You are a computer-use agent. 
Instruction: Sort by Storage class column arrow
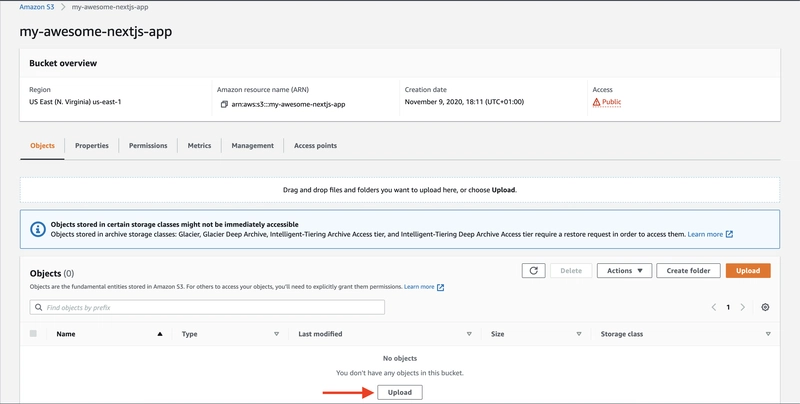point(768,334)
